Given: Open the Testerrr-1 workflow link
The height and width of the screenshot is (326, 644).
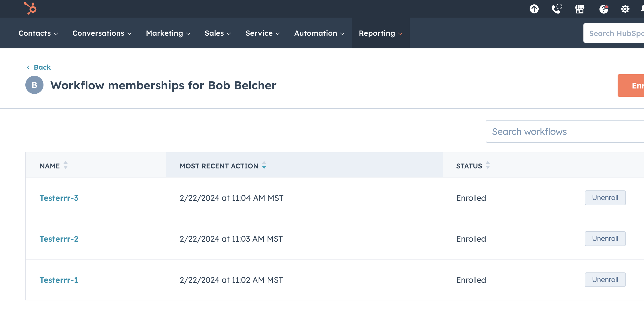Looking at the screenshot, I should click(x=59, y=280).
